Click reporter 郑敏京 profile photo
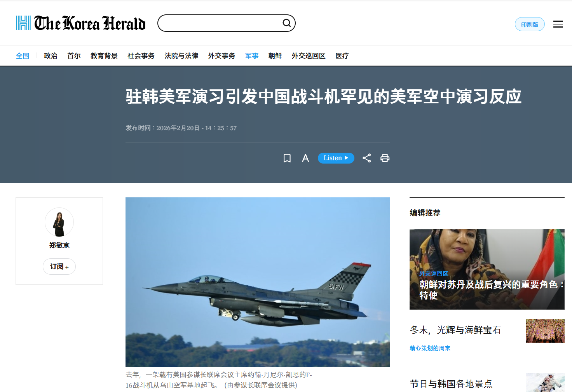The height and width of the screenshot is (392, 572). tap(59, 222)
